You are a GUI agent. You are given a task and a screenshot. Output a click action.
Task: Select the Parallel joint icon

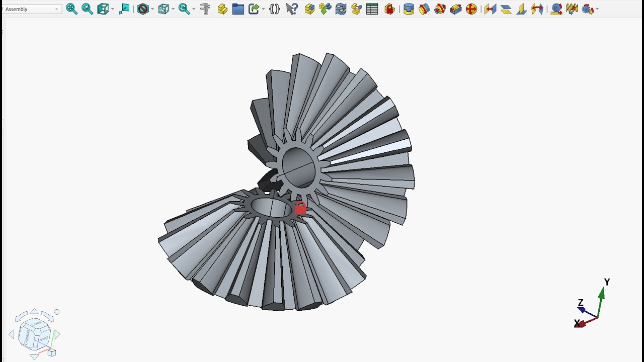coord(506,9)
